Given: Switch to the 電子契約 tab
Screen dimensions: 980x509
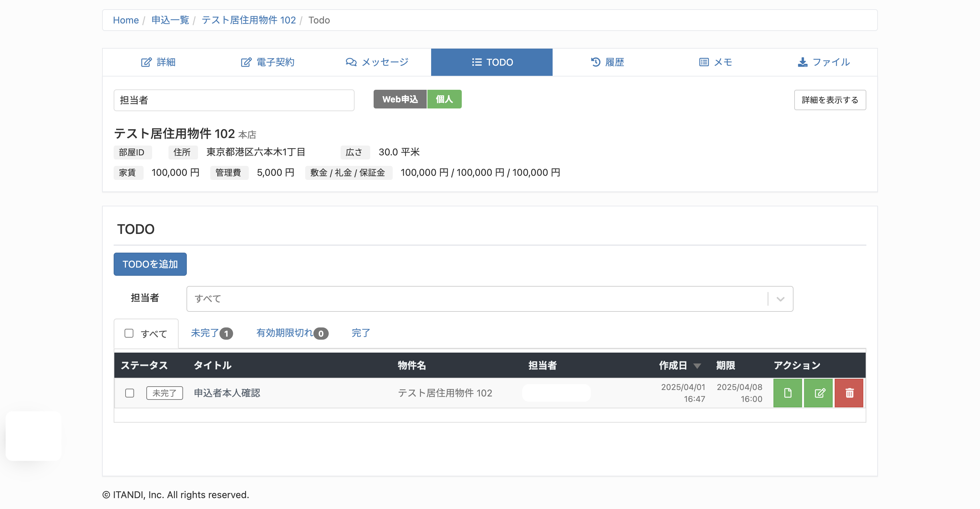Looking at the screenshot, I should click(x=268, y=62).
